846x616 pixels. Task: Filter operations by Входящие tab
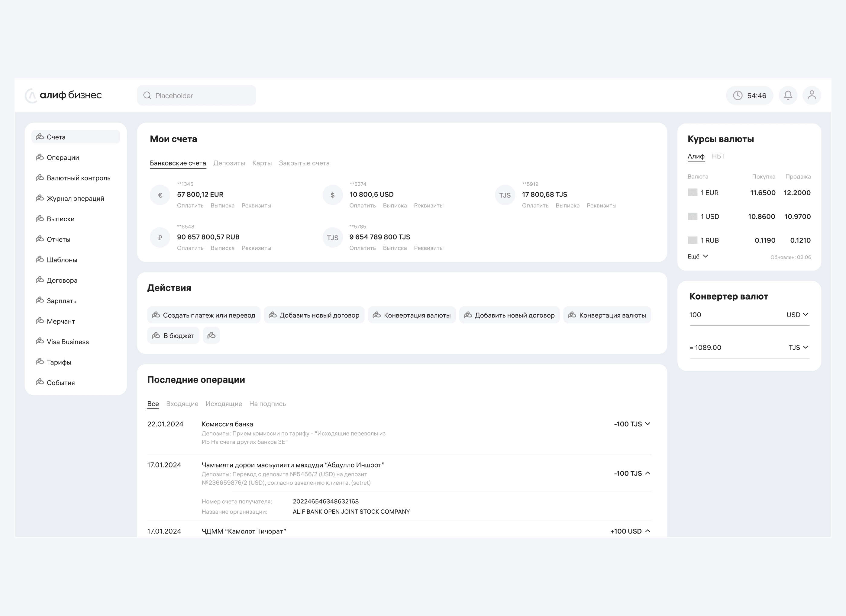[x=182, y=404]
